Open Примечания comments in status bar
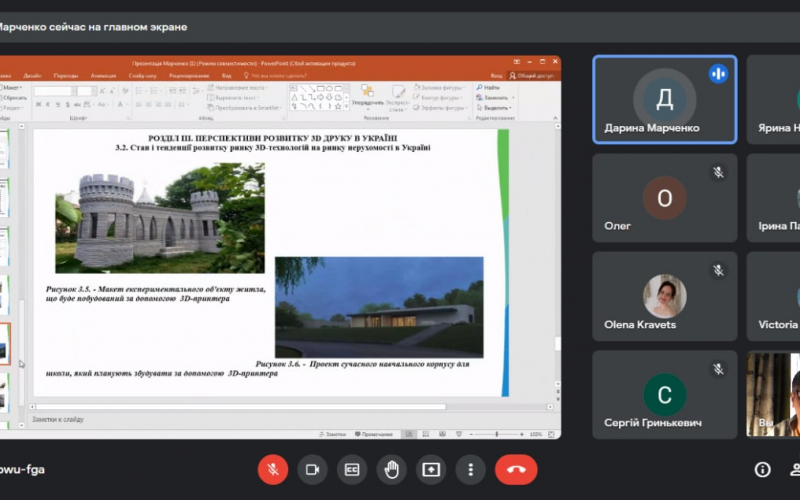The width and height of the screenshot is (800, 500). click(x=374, y=434)
